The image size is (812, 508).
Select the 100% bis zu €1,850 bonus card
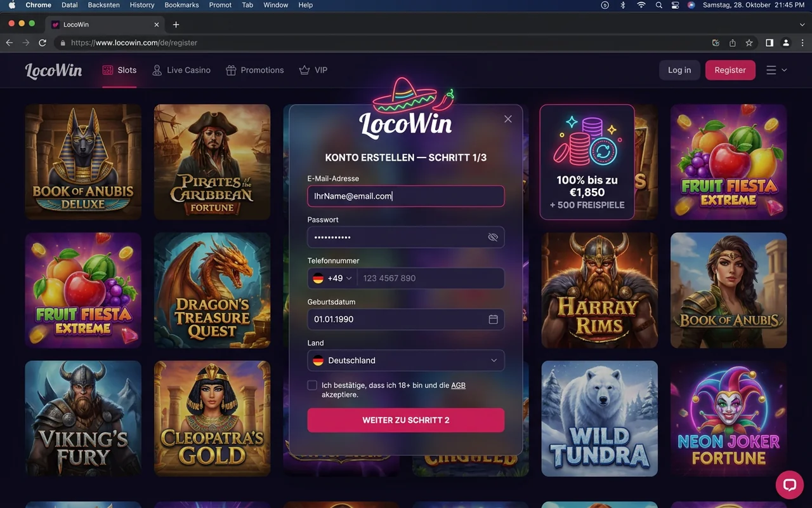pos(587,162)
